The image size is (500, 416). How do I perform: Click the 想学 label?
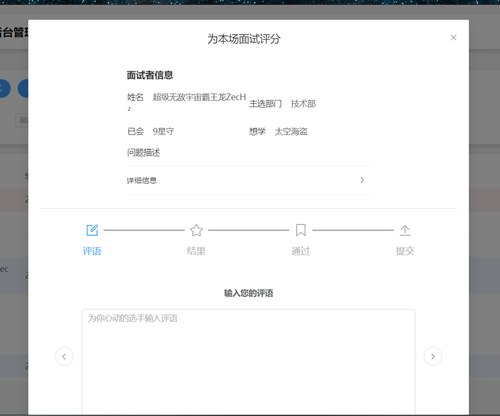coord(257,132)
